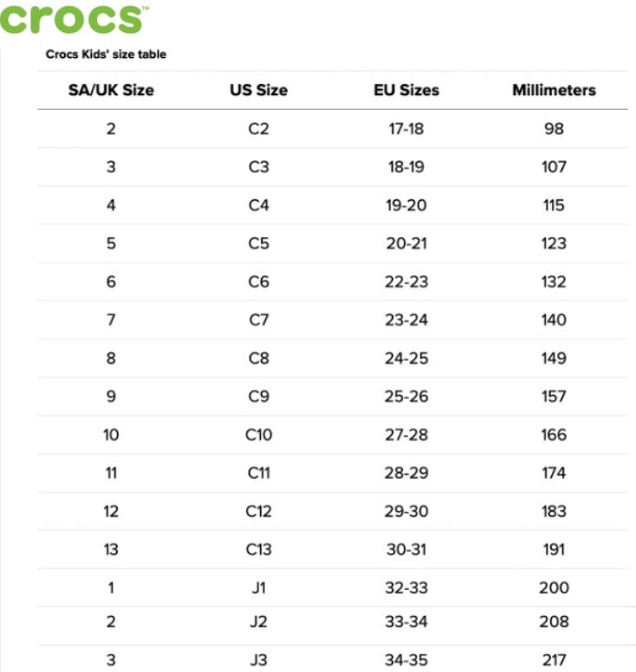Click the Millimeters column header
Viewport: 636px width, 672px height.
(x=554, y=90)
